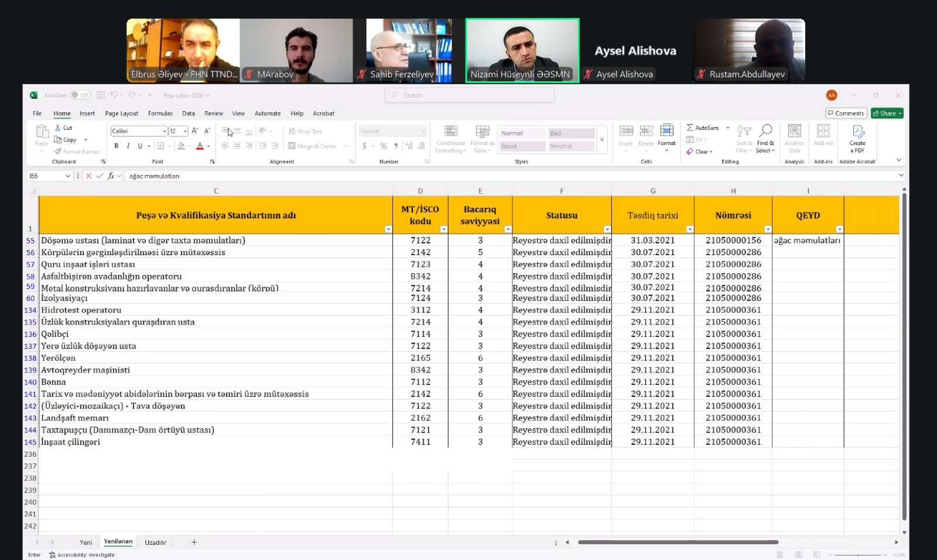Open the Page Layout ribbon tab
Image resolution: width=937 pixels, height=560 pixels.
click(121, 114)
